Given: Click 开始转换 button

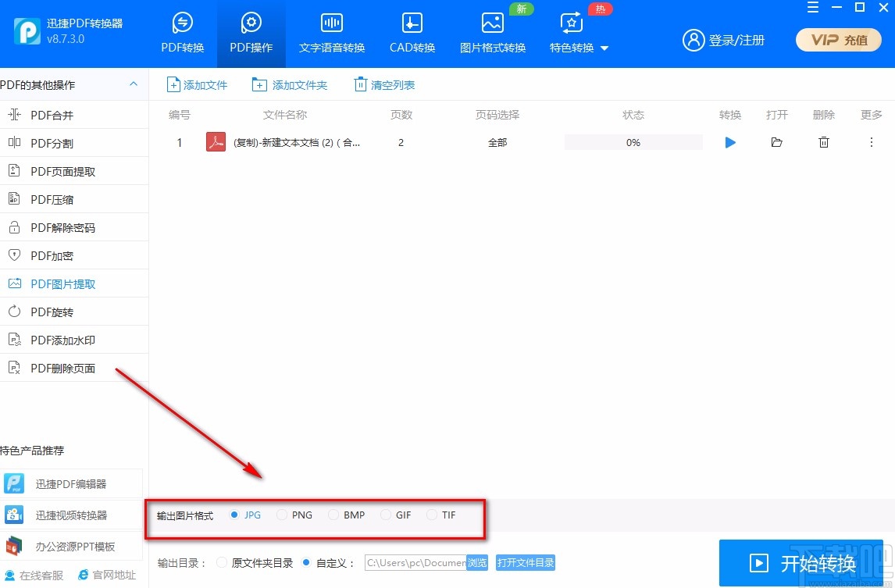Looking at the screenshot, I should [801, 564].
